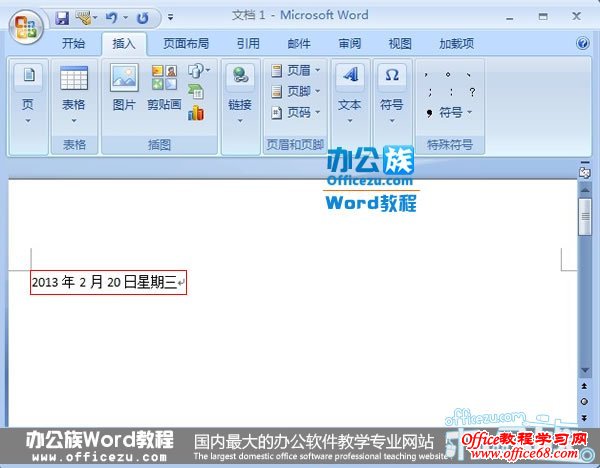Insert the question mark special symbol
Screen dimensions: 600x468
pos(473,92)
